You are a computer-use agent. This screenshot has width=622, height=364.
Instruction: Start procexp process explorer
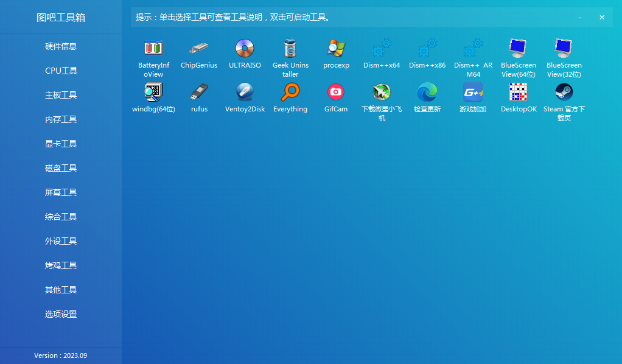(336, 52)
